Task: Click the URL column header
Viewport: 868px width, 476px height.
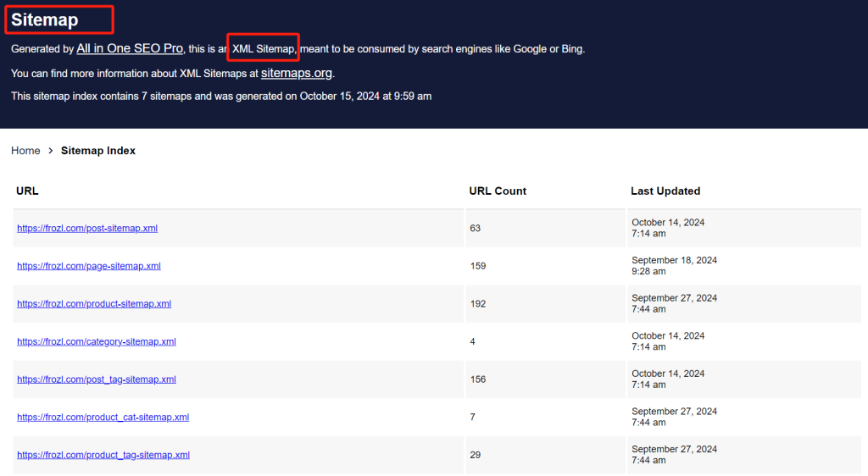Action: (27, 191)
